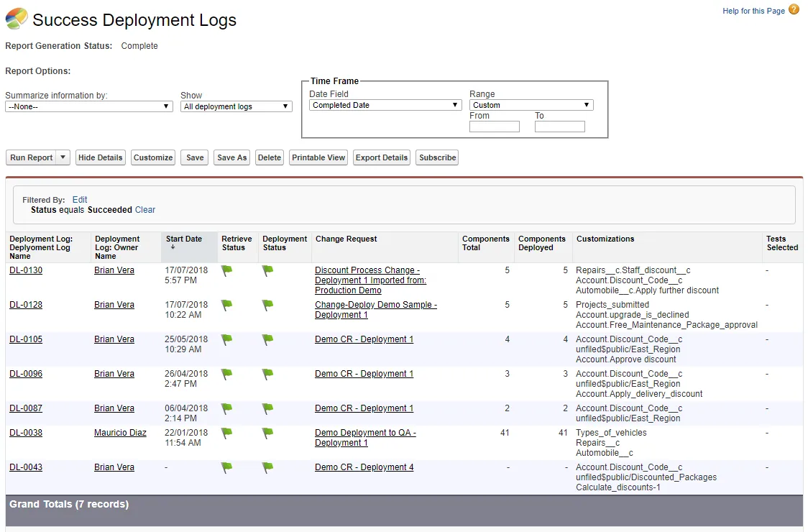The image size is (808, 532).
Task: Open deployment log DL-0043
Action: click(26, 467)
